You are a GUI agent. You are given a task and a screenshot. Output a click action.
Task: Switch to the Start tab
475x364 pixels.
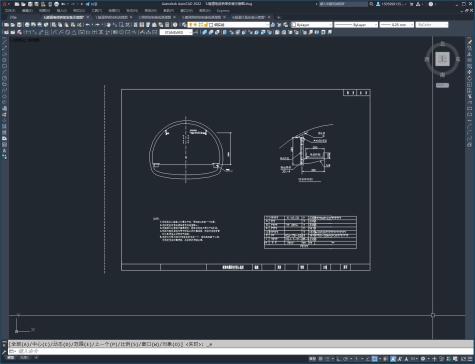click(13, 17)
